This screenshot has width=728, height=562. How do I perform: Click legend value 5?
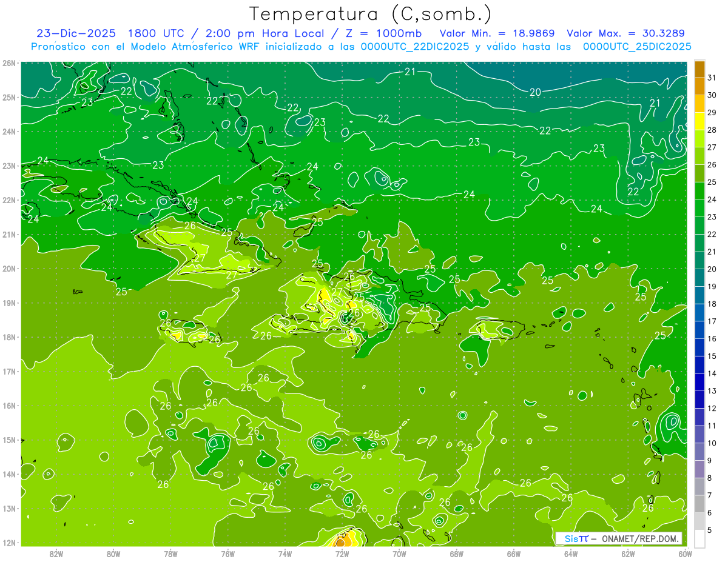[710, 530]
